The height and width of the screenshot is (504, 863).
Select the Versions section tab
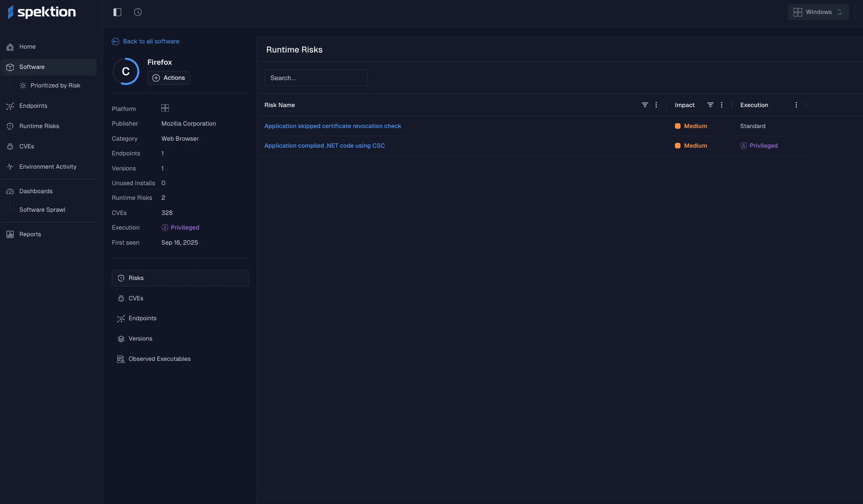click(140, 338)
